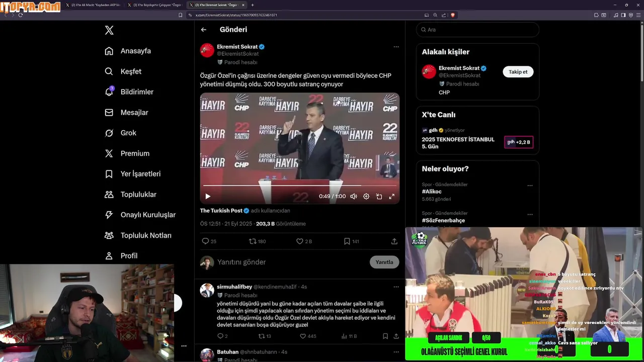Click Takip et for Ekremist Sokrat
This screenshot has height=362, width=644.
518,72
